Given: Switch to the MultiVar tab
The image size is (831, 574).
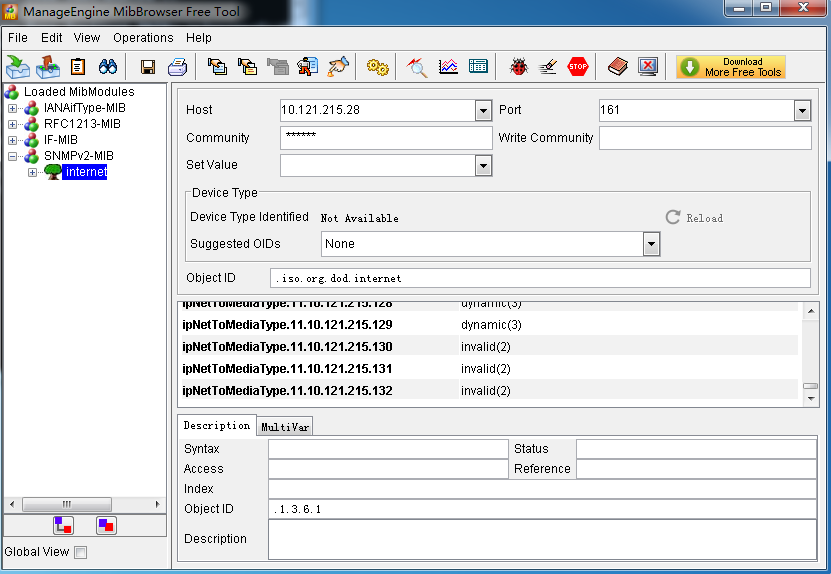Looking at the screenshot, I should pos(285,427).
